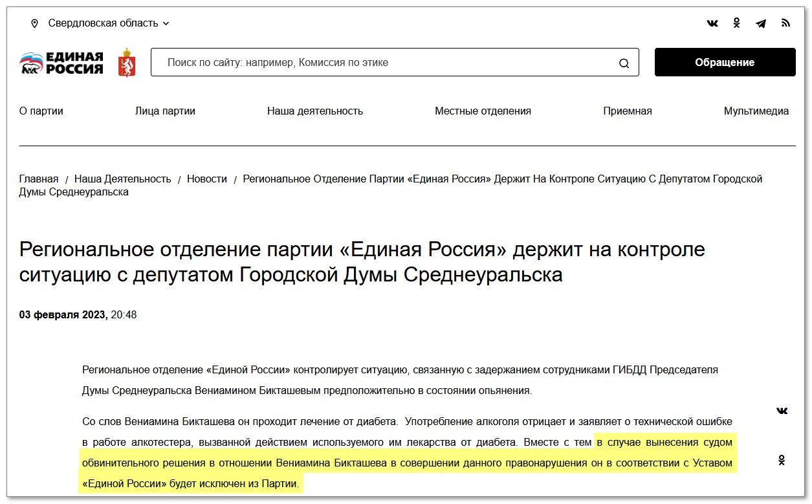Open the Telegram channel icon
The image size is (812, 504).
(x=761, y=23)
